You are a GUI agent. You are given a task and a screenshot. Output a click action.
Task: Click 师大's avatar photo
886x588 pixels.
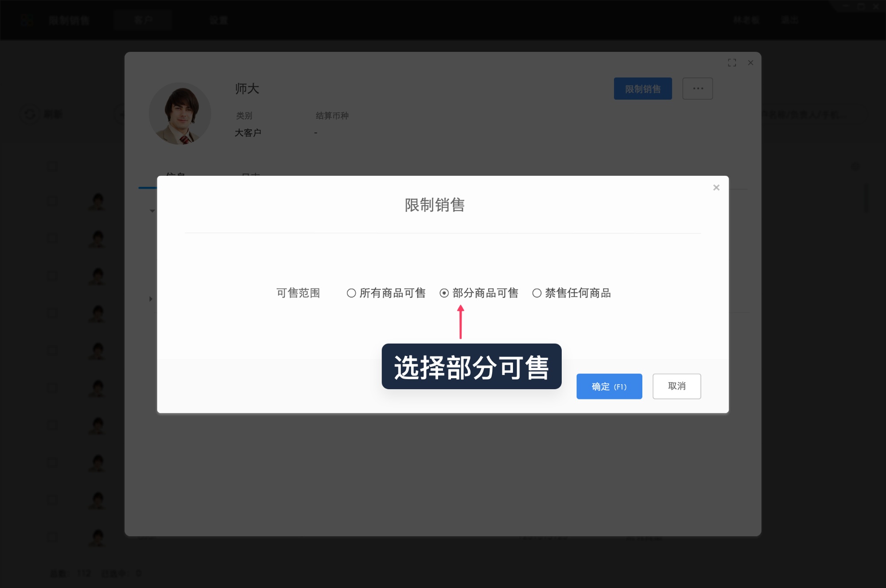pyautogui.click(x=180, y=114)
